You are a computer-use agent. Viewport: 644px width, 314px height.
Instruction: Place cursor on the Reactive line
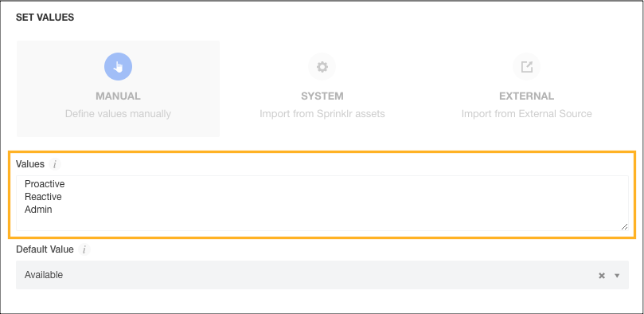click(43, 197)
